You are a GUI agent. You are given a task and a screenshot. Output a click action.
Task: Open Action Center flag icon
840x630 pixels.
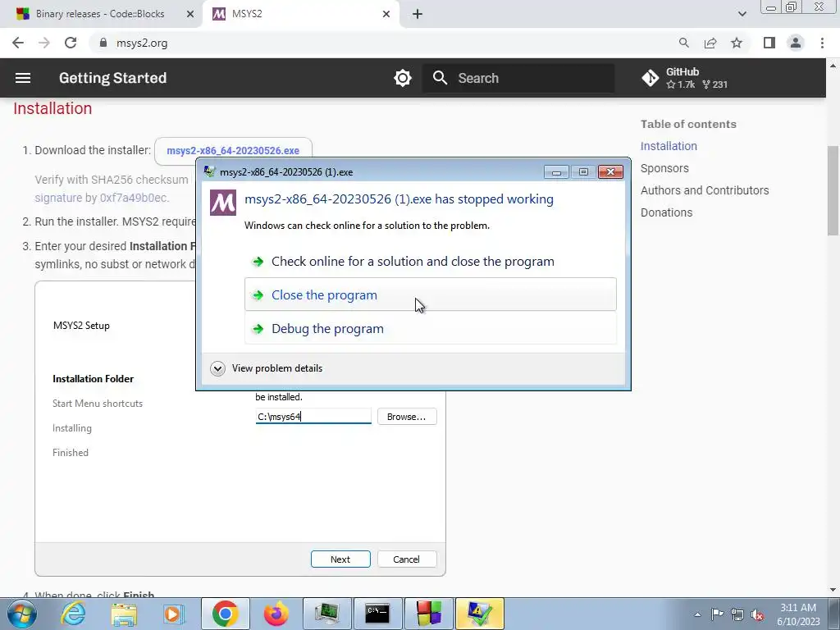717,614
